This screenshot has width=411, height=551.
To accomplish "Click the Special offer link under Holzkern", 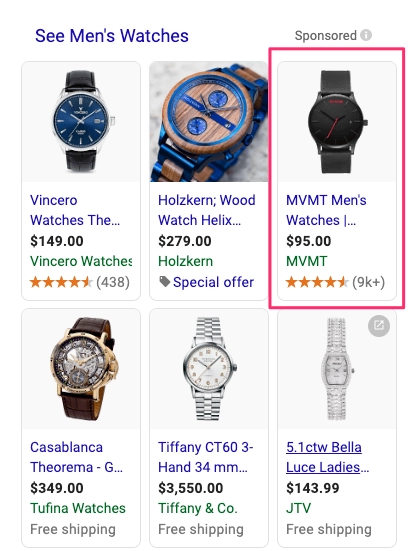I will tap(213, 282).
